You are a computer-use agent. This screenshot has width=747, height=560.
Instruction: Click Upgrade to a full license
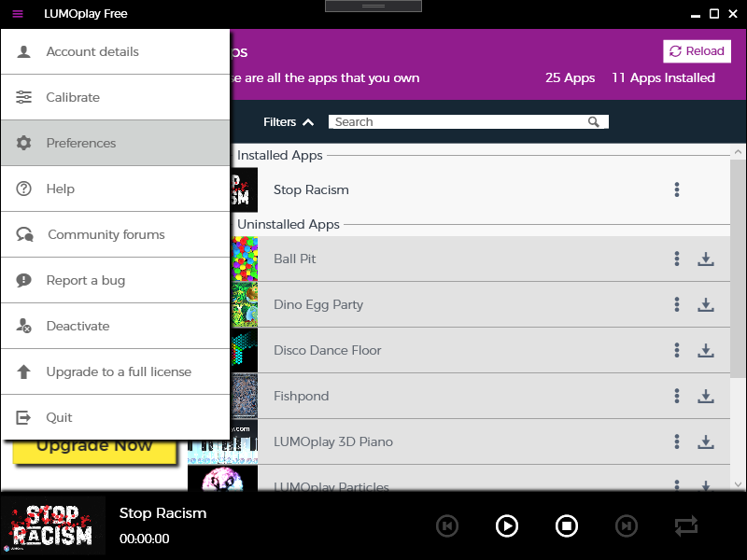click(x=115, y=371)
